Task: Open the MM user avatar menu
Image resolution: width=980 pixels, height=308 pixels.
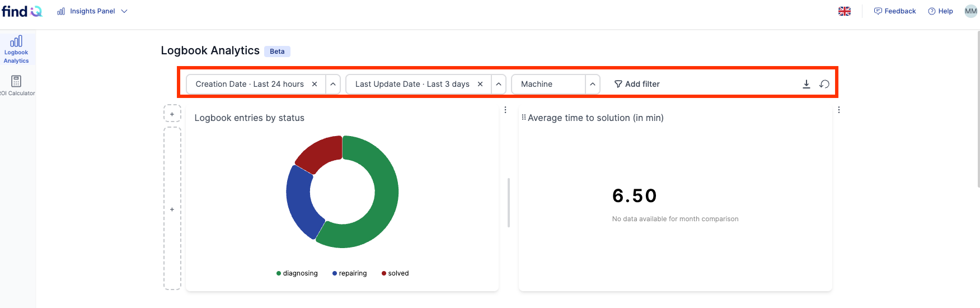Action: coord(970,11)
